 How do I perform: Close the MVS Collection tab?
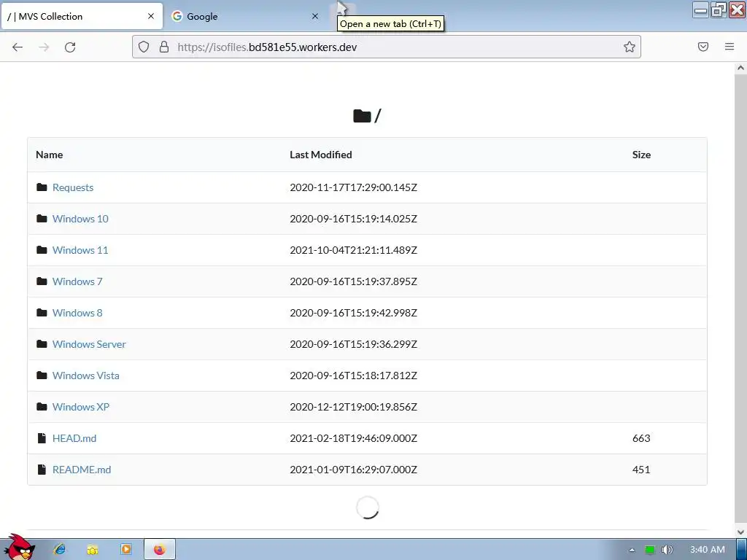(151, 16)
